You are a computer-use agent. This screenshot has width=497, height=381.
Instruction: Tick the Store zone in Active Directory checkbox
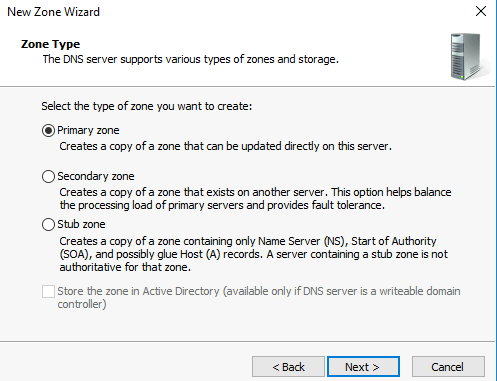48,291
